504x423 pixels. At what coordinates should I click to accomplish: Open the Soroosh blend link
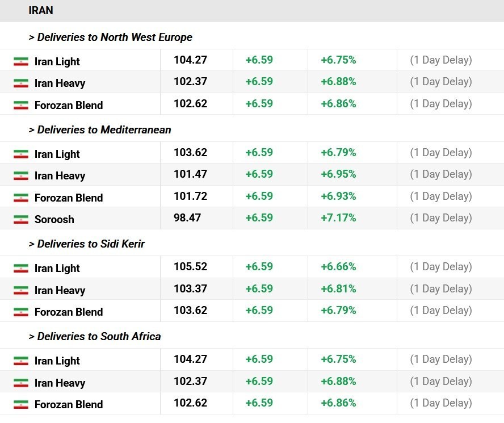tap(54, 219)
